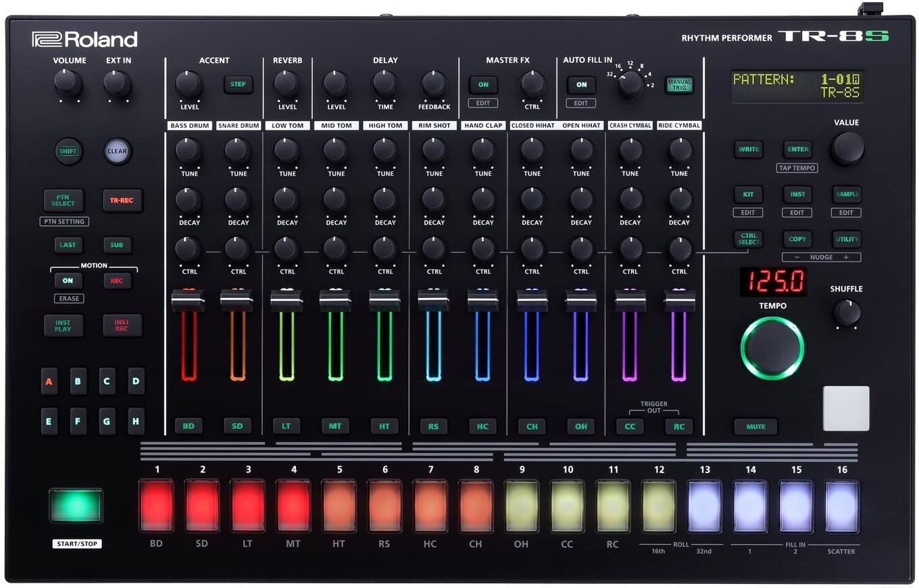
Task: Turn on AUTO FILL IN
Action: pyautogui.click(x=581, y=84)
